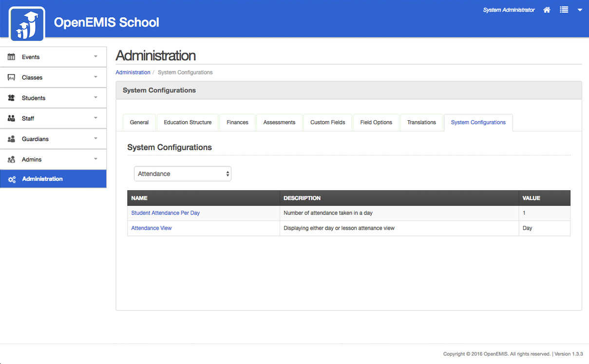The width and height of the screenshot is (589, 364).
Task: Open the Field Options tab
Action: [x=376, y=122]
